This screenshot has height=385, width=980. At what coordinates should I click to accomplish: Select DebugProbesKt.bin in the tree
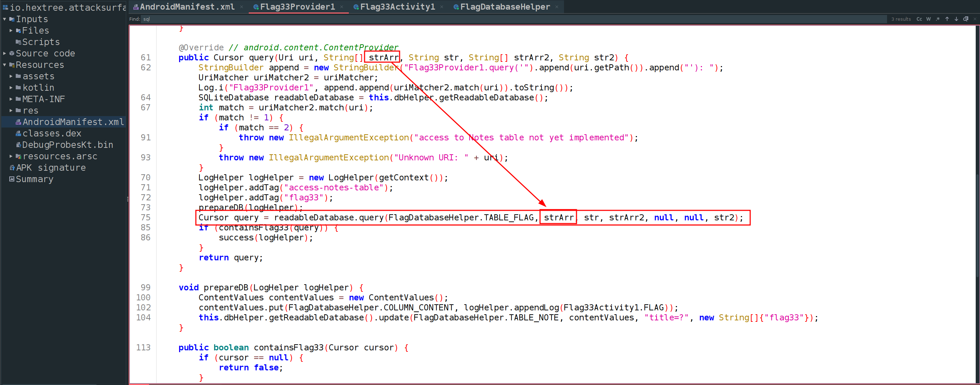tap(67, 145)
